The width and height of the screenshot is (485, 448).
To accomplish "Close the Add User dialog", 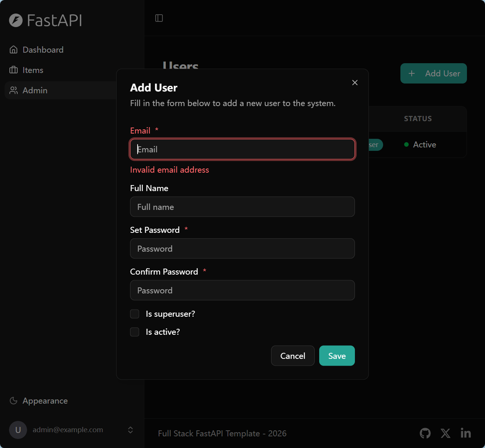I will point(355,82).
